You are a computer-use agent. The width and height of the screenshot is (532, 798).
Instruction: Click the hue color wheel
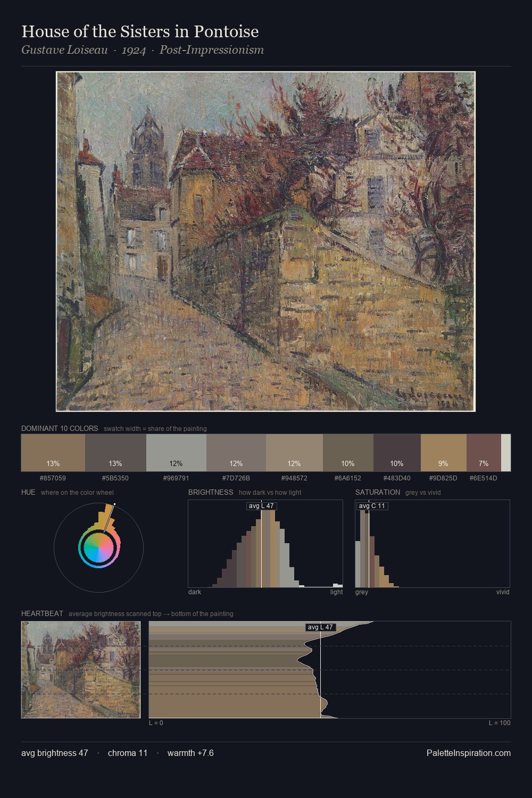99,547
